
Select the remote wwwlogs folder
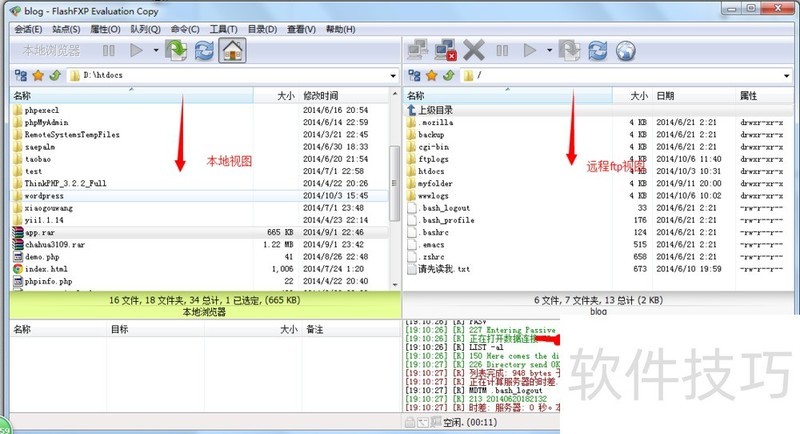tap(433, 196)
